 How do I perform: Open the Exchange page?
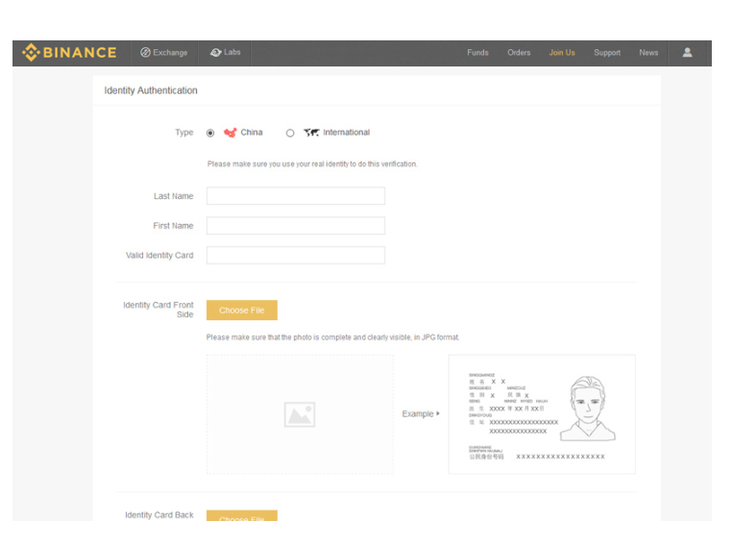[x=164, y=53]
